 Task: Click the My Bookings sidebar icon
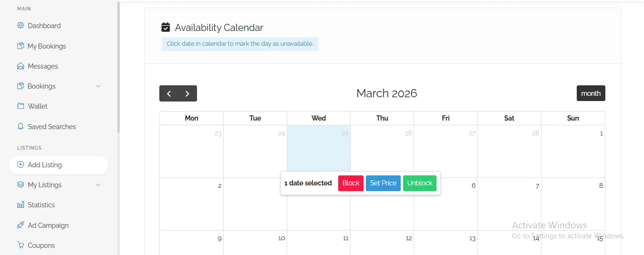click(x=21, y=46)
